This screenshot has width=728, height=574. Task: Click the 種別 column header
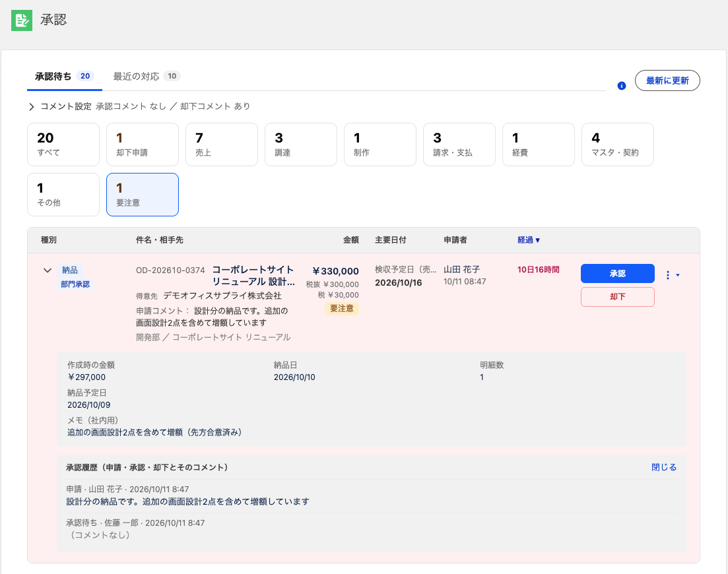[x=49, y=240]
